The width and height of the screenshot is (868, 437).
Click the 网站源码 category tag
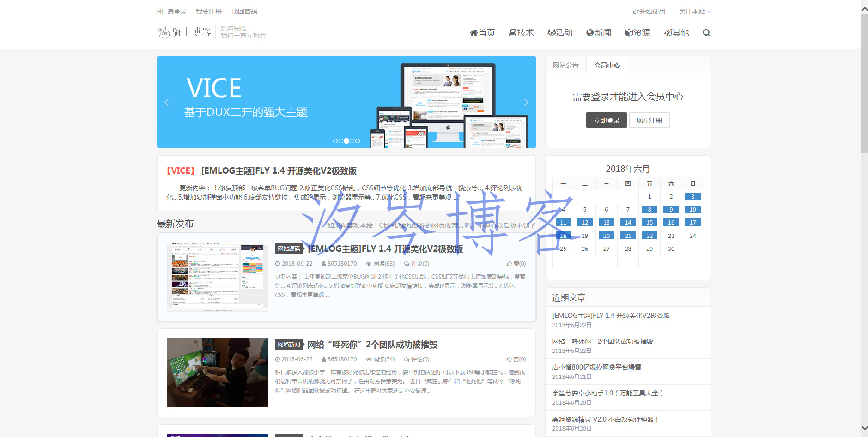[289, 249]
